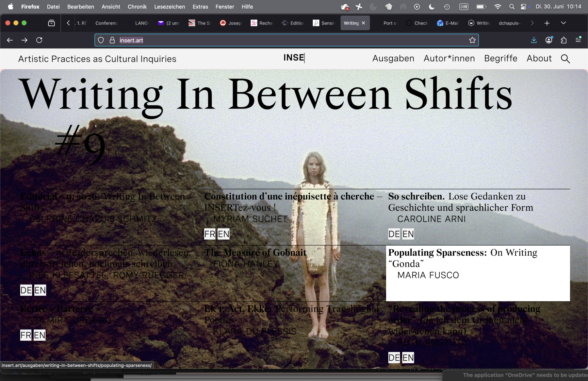Screen dimensions: 588x381
Task: Open the Firefox downloads panel
Action: (x=534, y=40)
